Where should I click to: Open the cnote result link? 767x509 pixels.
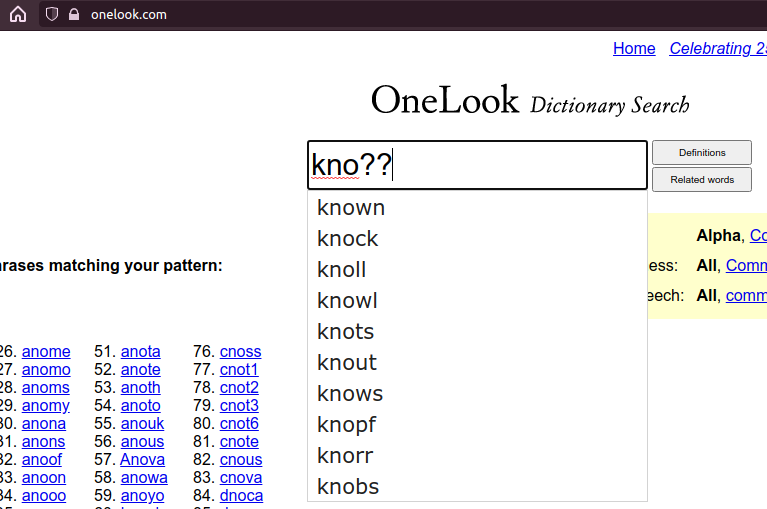239,442
